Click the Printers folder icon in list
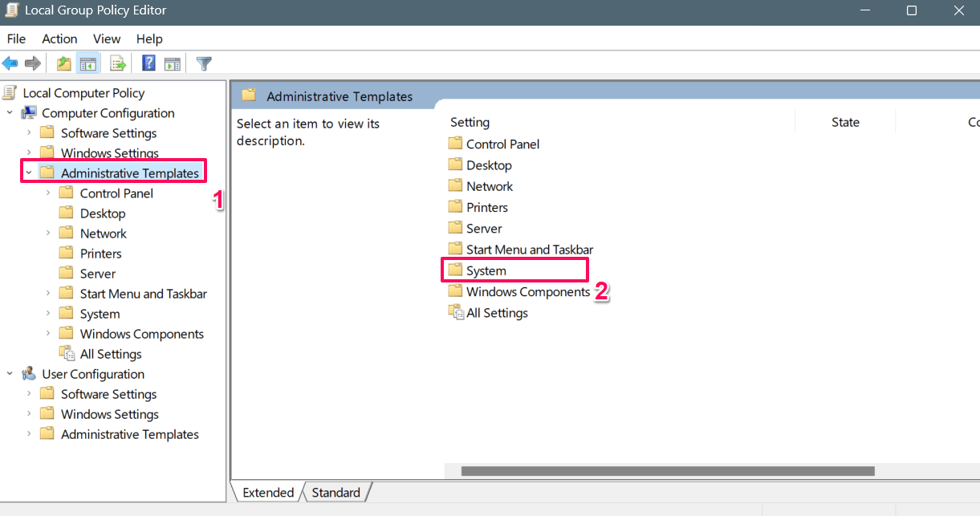 pos(455,206)
